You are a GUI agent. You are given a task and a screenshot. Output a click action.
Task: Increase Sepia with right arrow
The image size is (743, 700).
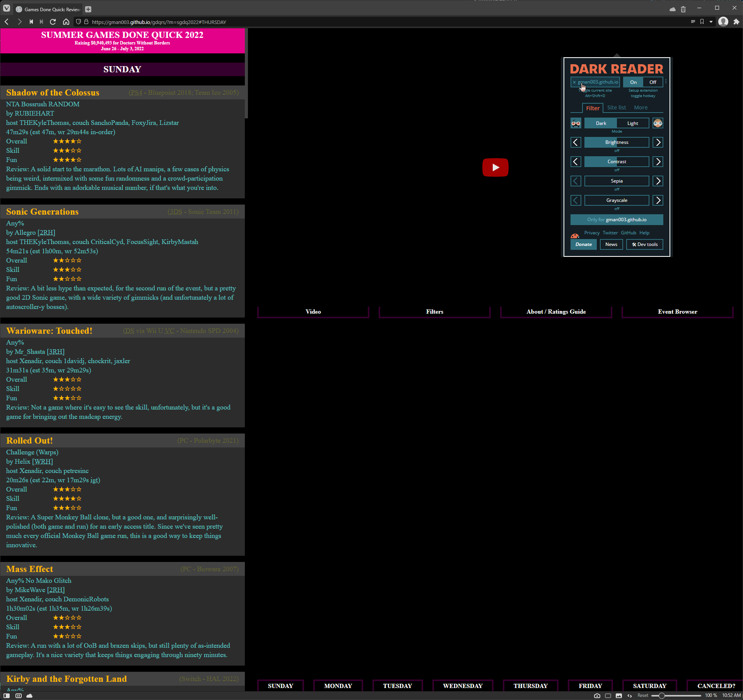pos(658,181)
